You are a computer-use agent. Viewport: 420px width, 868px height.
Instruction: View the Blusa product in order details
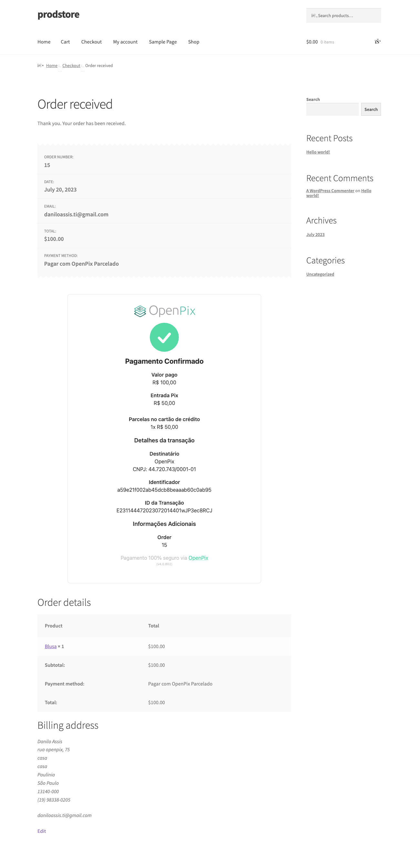[x=51, y=646]
